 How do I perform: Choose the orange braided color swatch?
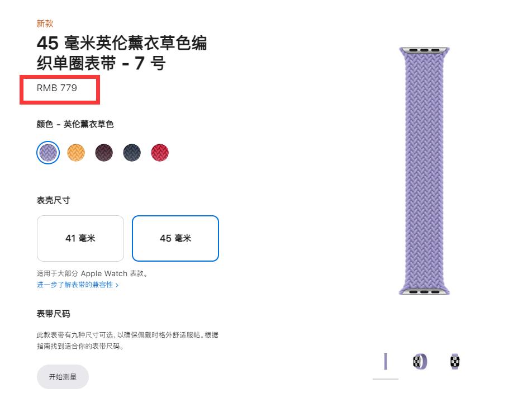[x=76, y=152]
